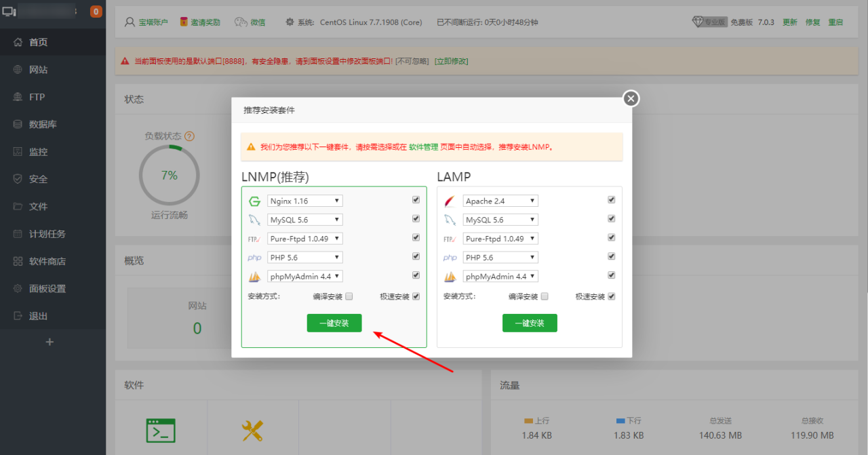Open the Apache 2.4 version dropdown
Image resolution: width=868 pixels, height=455 pixels.
tap(500, 201)
